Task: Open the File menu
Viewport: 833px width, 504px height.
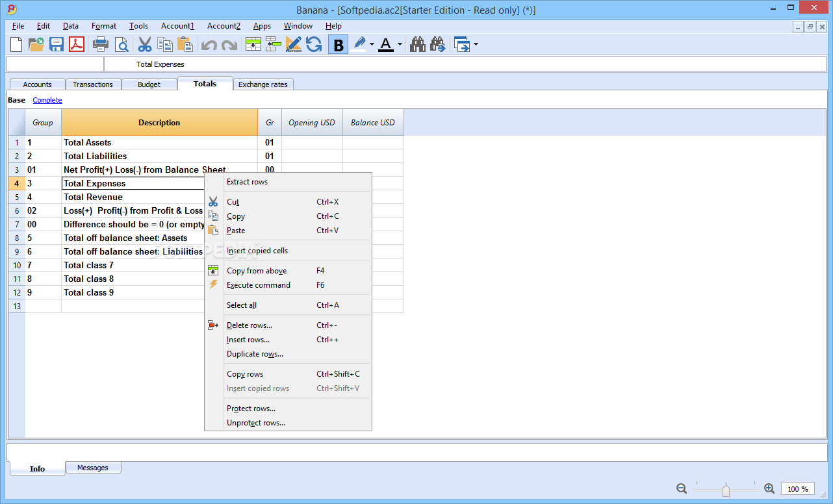Action: [18, 26]
